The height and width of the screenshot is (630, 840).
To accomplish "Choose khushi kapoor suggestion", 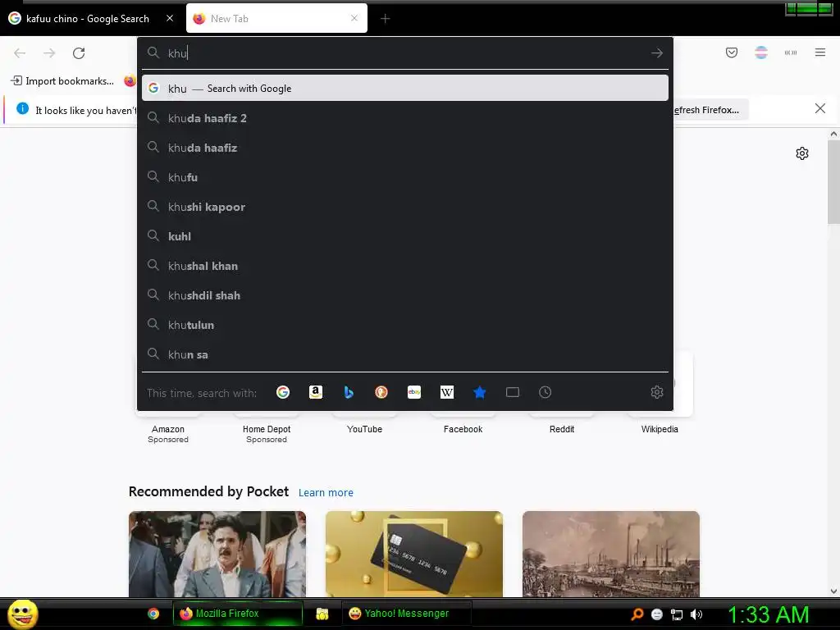I will (x=405, y=207).
